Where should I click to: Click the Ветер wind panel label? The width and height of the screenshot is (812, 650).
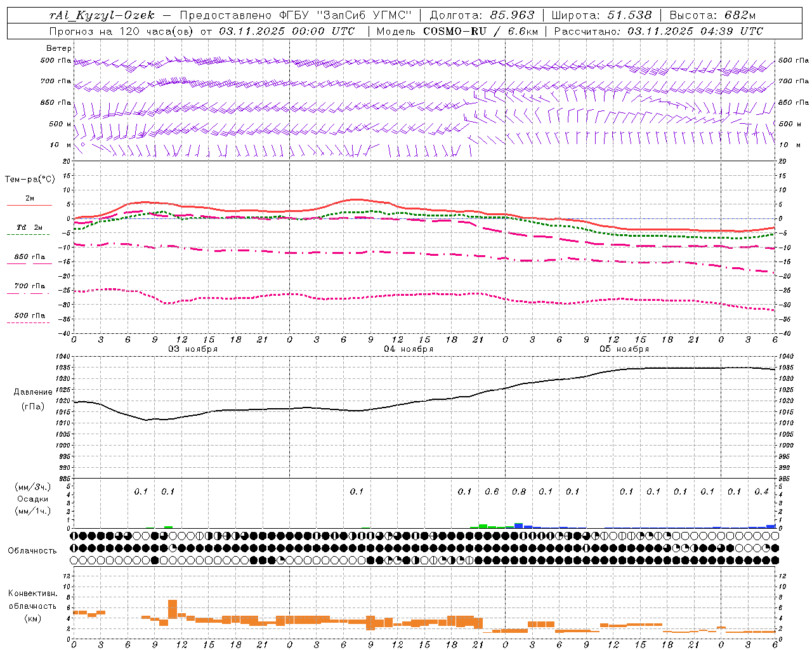58,48
